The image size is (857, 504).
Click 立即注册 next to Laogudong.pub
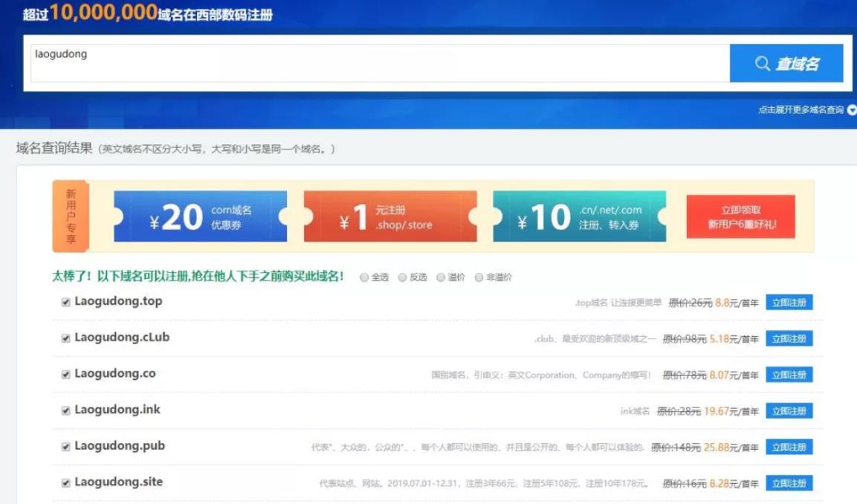tap(789, 447)
